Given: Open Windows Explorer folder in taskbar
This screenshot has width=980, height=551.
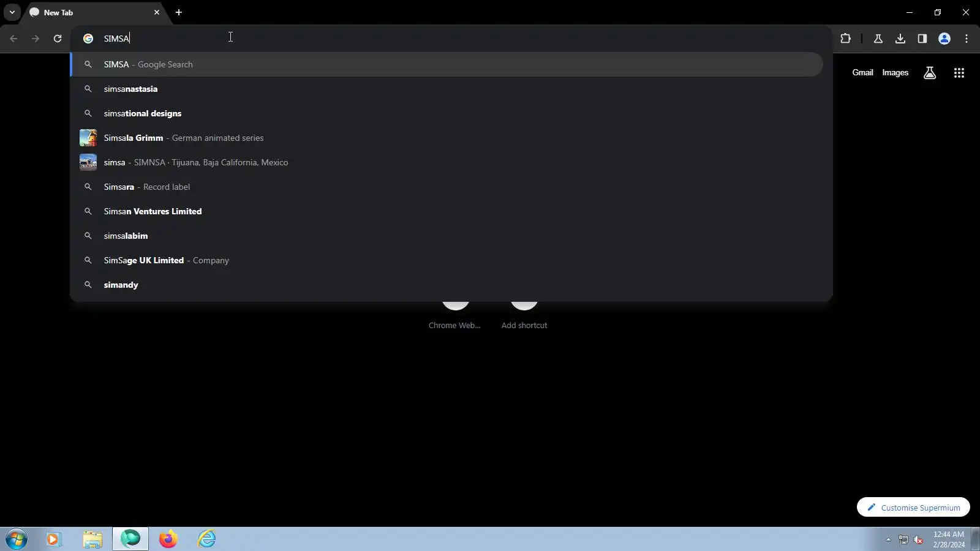Looking at the screenshot, I should click(92, 539).
